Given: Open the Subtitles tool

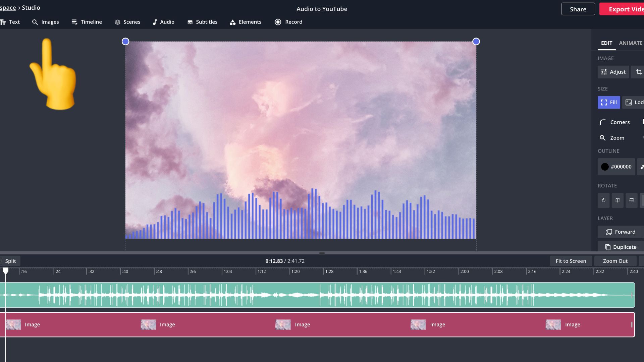Looking at the screenshot, I should (202, 22).
